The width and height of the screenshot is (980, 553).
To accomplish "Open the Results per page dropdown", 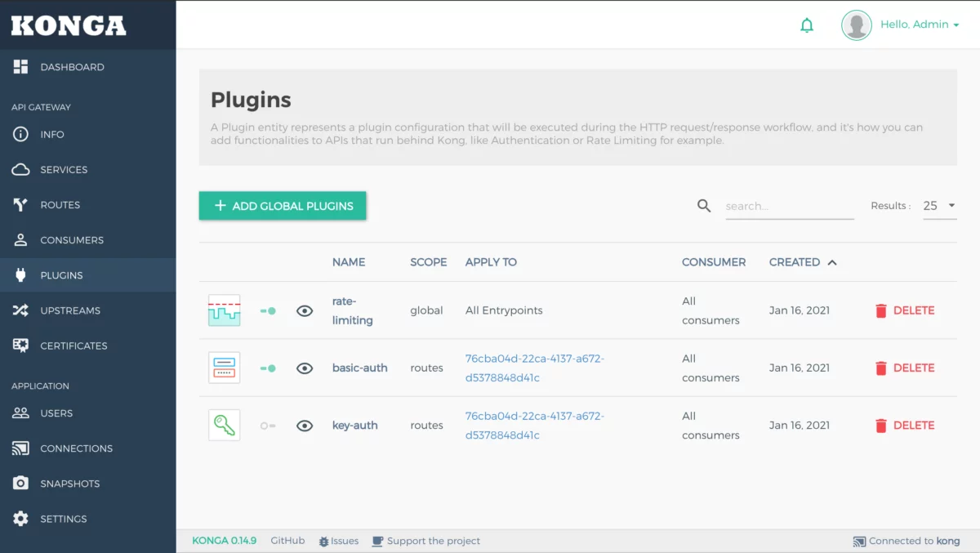I will (938, 206).
